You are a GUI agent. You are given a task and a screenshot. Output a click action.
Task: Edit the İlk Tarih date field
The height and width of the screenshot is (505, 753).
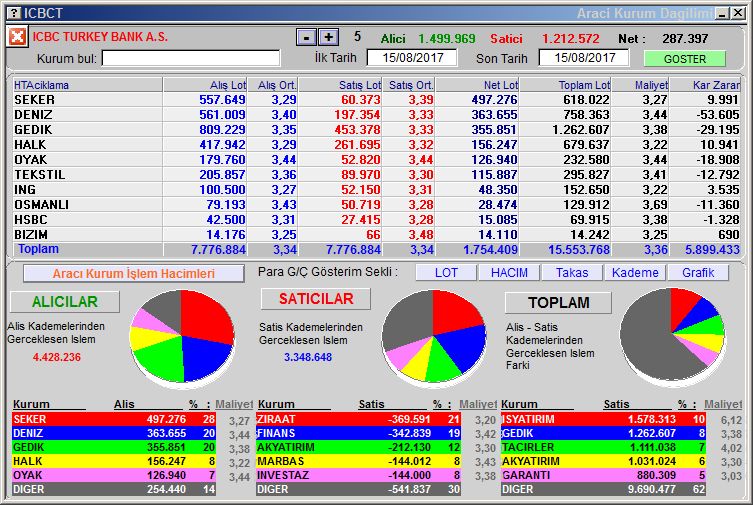pyautogui.click(x=412, y=58)
